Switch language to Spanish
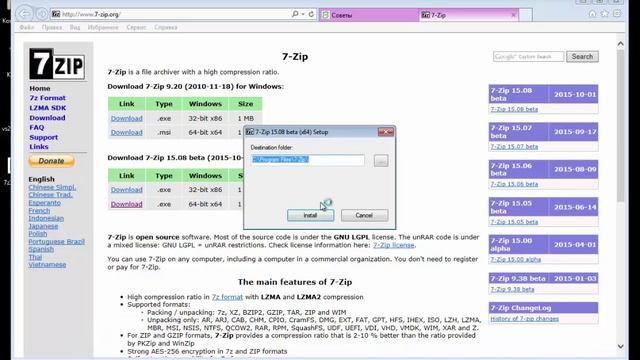The width and height of the screenshot is (640, 360). [x=41, y=249]
